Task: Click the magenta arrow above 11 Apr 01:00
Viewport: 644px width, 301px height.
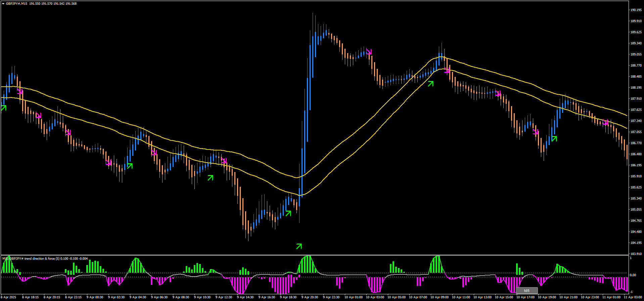Action: click(x=605, y=122)
